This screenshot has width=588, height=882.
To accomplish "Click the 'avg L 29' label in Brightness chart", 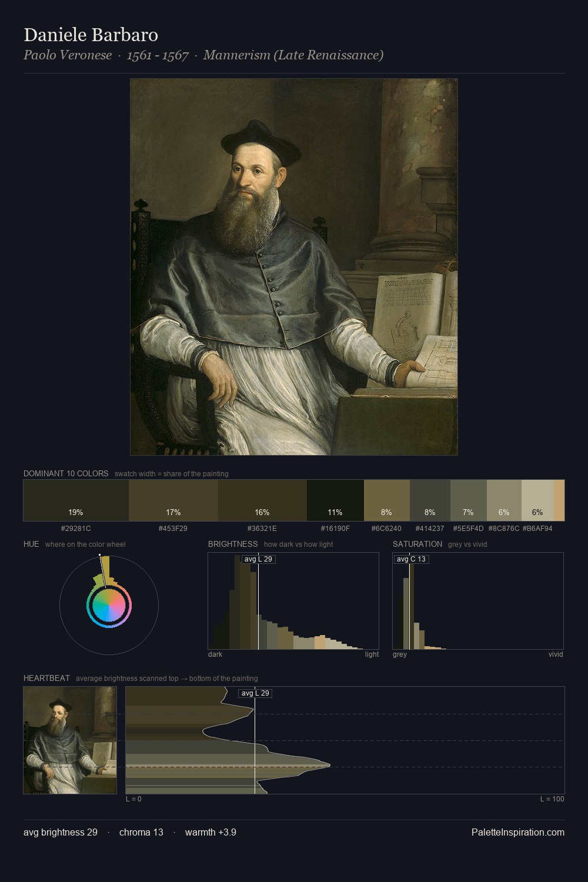I will [x=259, y=559].
